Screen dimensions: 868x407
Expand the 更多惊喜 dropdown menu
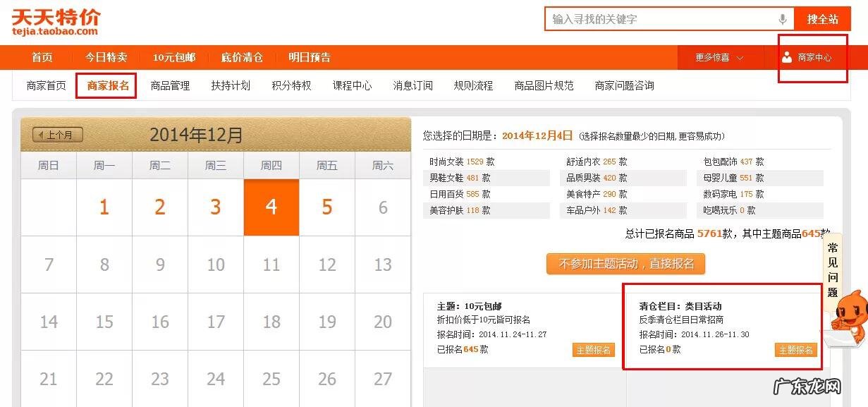pyautogui.click(x=718, y=58)
